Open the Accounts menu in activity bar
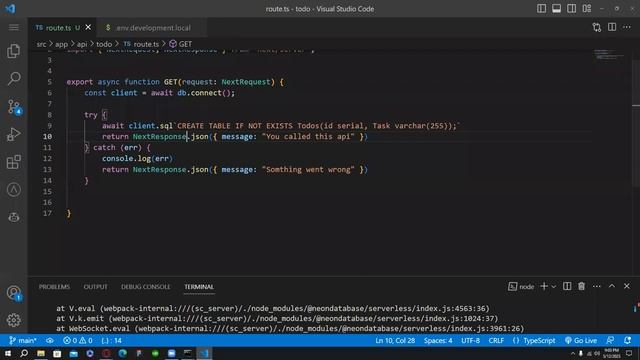This screenshot has width=640, height=360. (x=13, y=293)
